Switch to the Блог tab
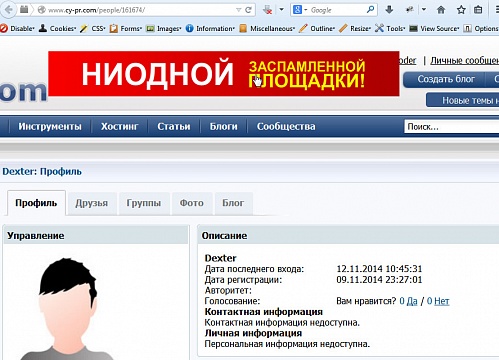499x360 pixels. 233,203
